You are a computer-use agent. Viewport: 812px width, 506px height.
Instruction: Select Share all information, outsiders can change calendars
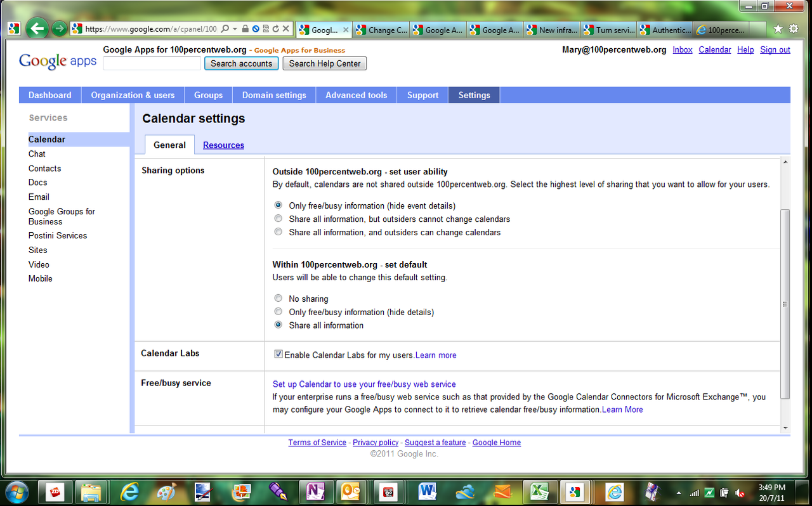(x=278, y=232)
